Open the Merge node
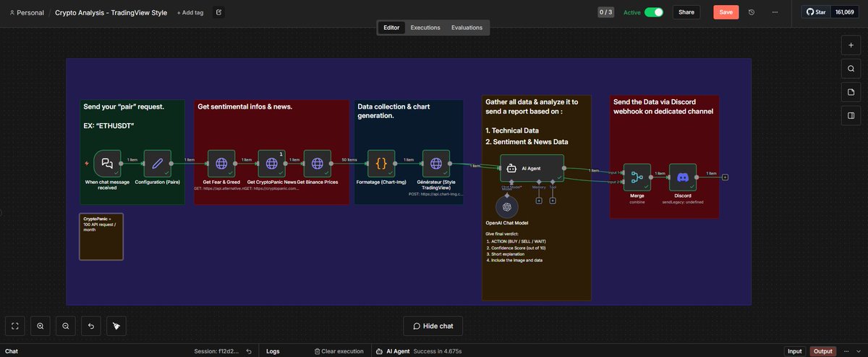Screen dimensions: 868x357 click(637, 177)
